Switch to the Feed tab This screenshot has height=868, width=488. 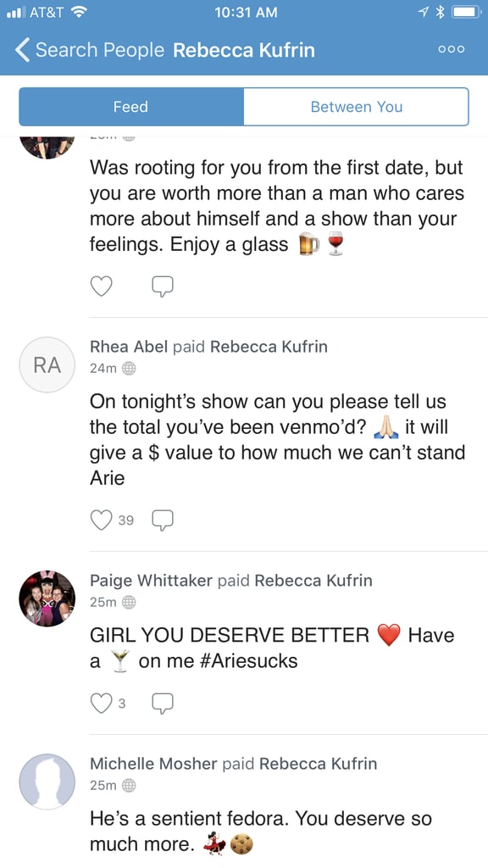click(130, 107)
